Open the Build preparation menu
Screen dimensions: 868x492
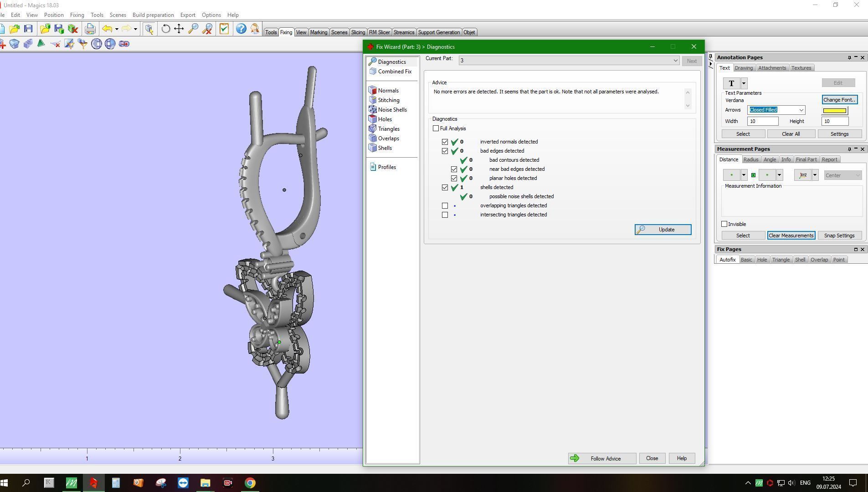pos(153,15)
